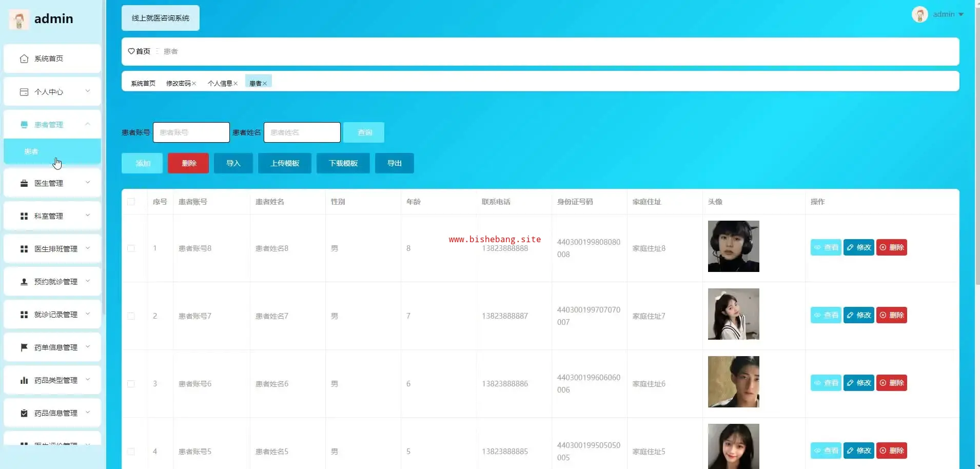Expand the 科室管理 menu chevron
This screenshot has width=980, height=469.
coord(88,216)
